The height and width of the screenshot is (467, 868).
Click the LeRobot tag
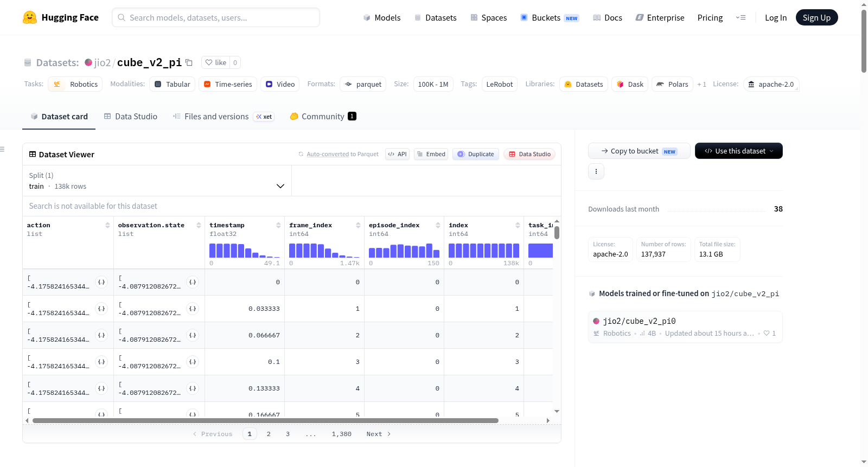500,84
